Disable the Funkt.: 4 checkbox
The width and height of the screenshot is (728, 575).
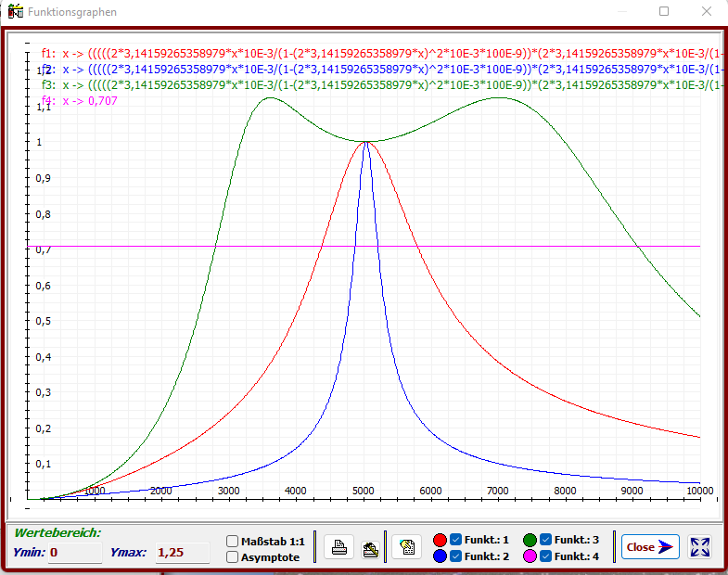point(546,556)
